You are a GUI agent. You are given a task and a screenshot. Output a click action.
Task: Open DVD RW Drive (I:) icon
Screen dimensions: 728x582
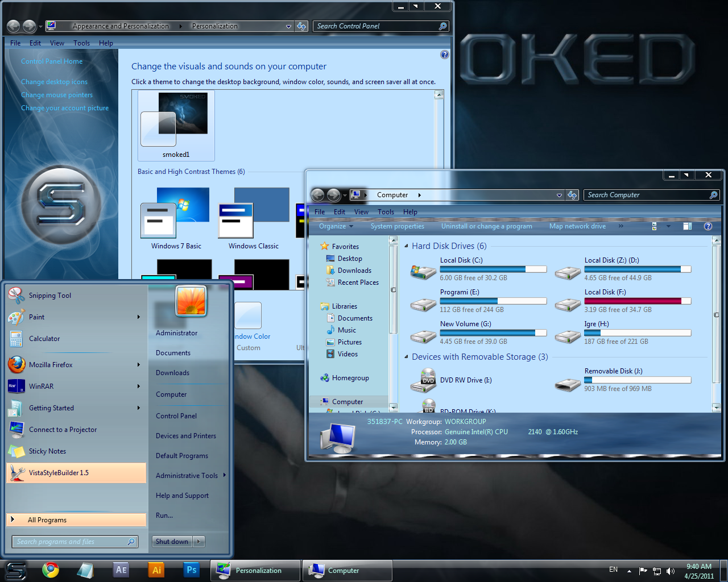pyautogui.click(x=423, y=380)
